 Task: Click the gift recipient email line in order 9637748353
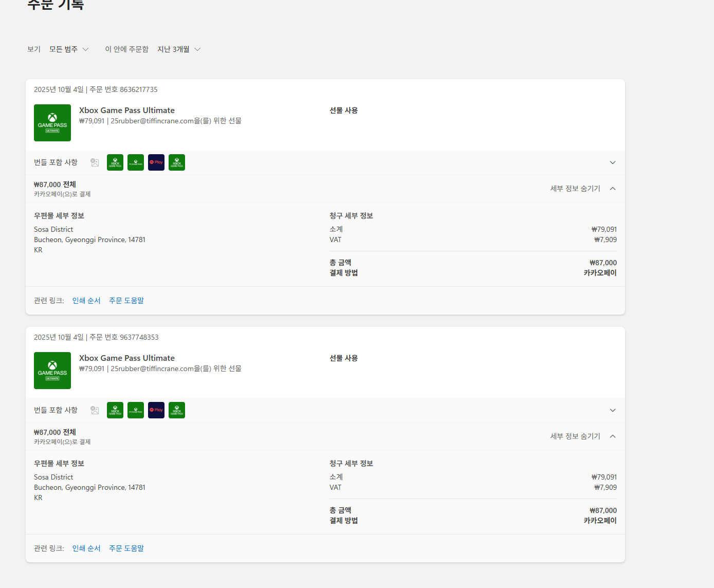click(160, 369)
